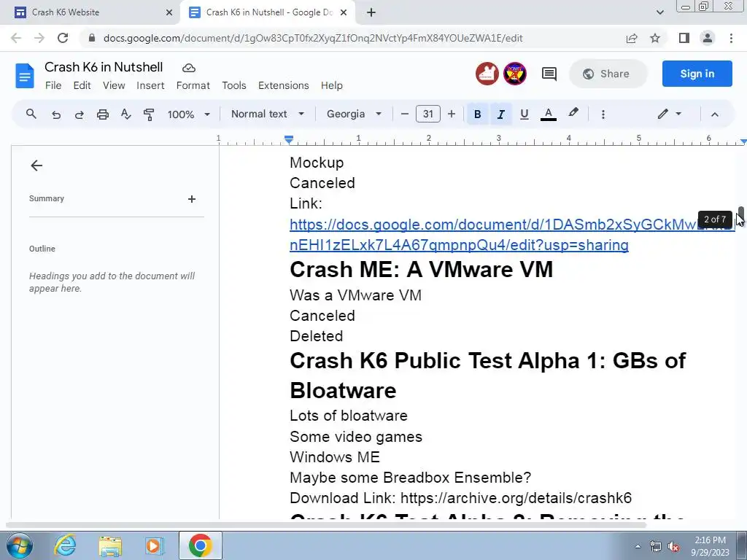The image size is (747, 560).
Task: Run spelling and grammar check
Action: pos(125,114)
